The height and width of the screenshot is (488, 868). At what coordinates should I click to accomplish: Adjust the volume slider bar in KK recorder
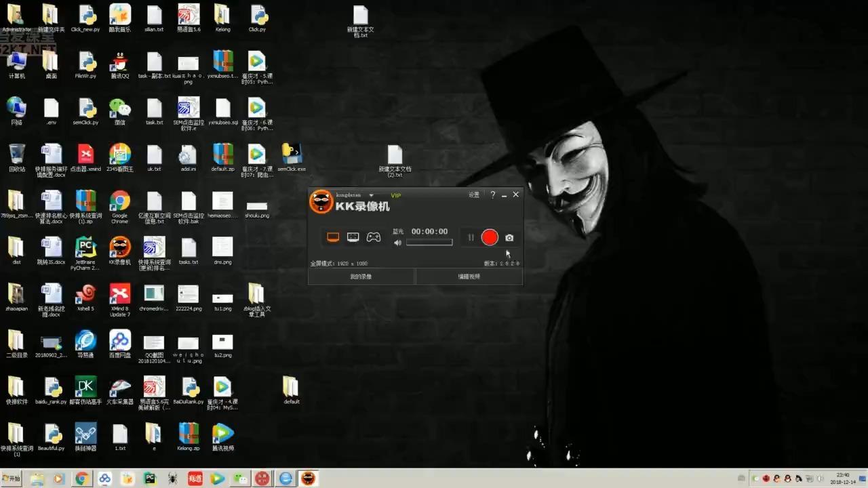429,243
